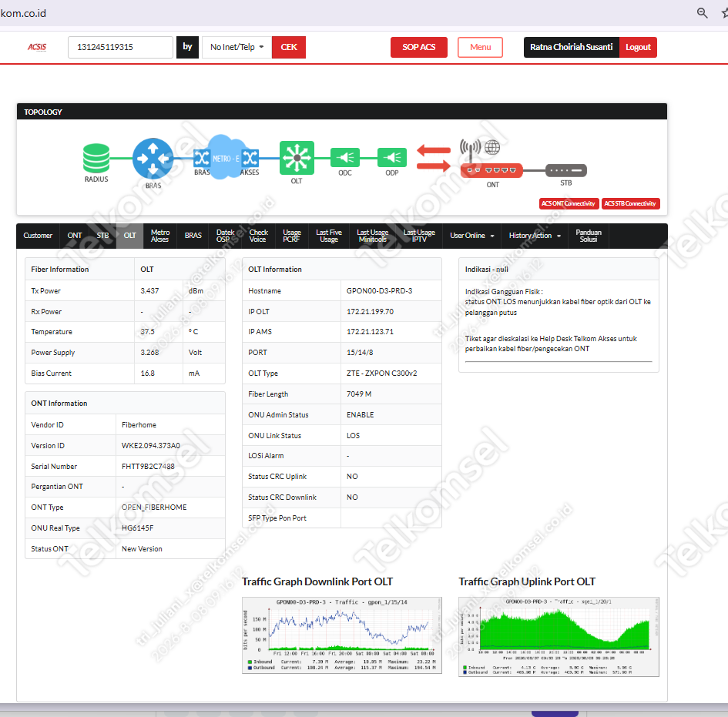Viewport: 728px width, 717px height.
Task: Click the ACSIS logo
Action: (x=37, y=47)
